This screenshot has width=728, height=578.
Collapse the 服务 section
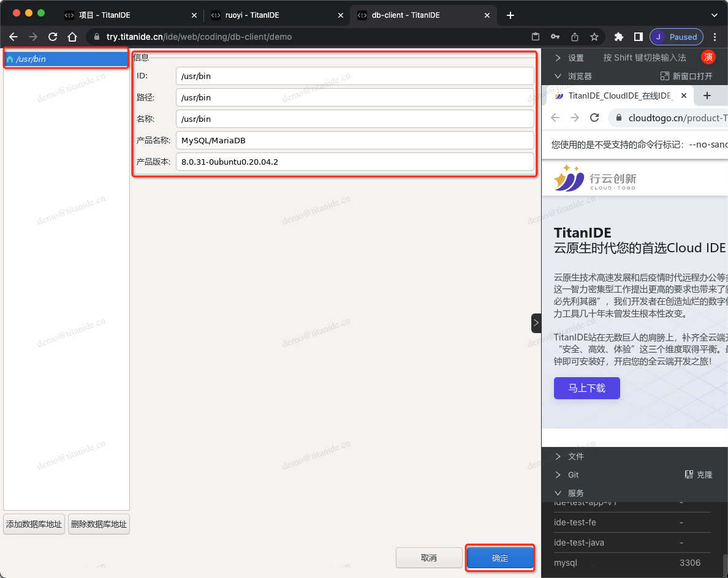coord(558,493)
